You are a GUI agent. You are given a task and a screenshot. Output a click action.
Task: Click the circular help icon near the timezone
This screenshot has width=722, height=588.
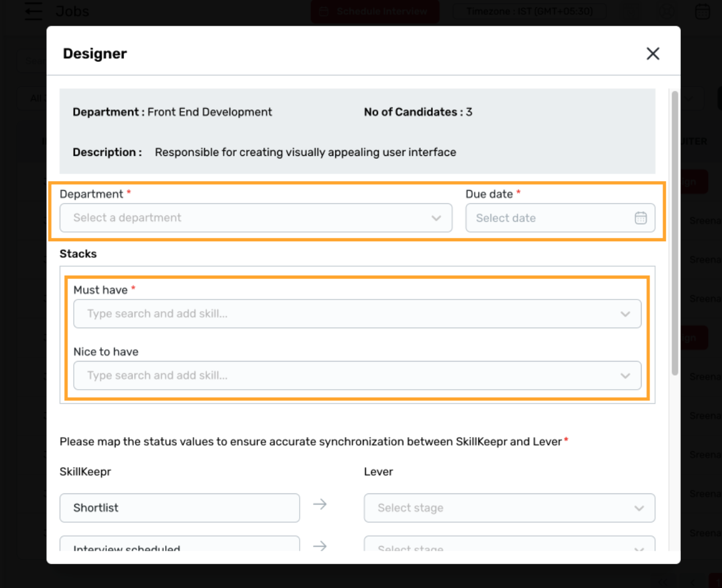click(x=666, y=10)
